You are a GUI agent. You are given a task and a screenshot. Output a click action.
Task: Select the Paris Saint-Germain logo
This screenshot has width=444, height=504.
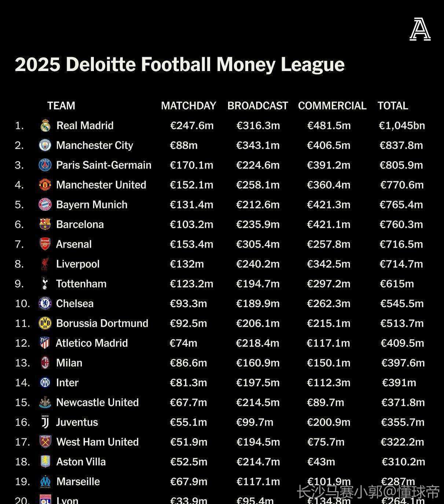[x=45, y=165]
